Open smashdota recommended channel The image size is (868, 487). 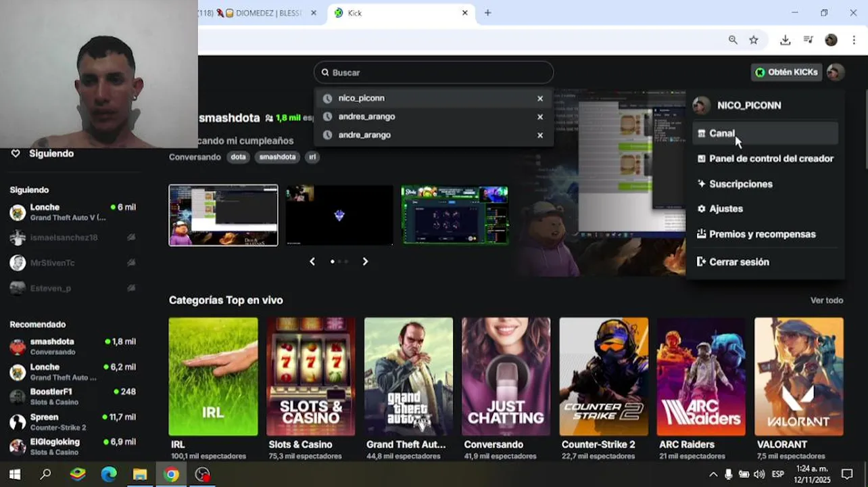point(73,346)
